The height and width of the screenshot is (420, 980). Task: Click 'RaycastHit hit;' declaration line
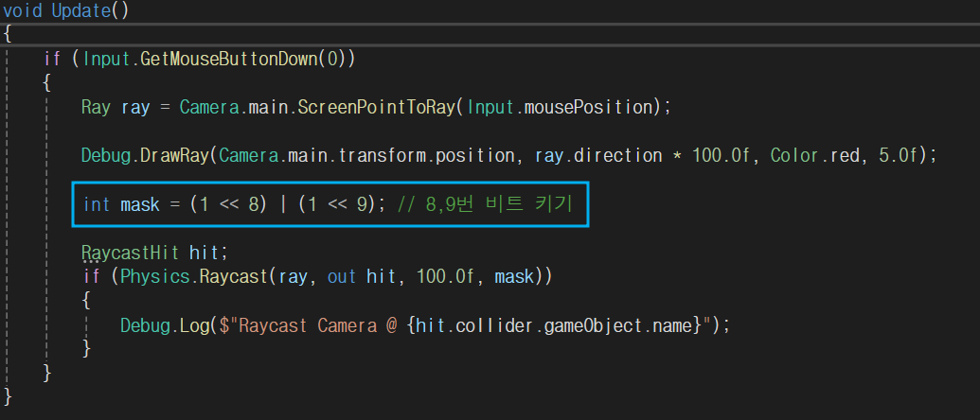155,253
